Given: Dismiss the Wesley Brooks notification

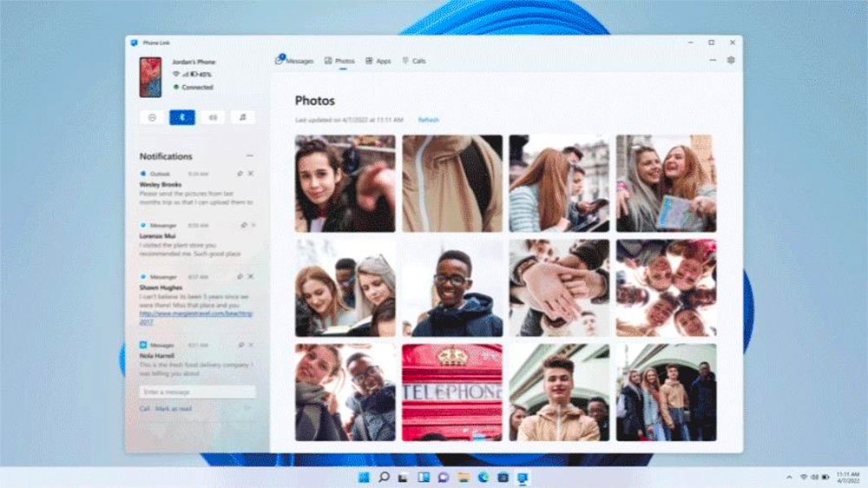Looking at the screenshot, I should point(252,174).
